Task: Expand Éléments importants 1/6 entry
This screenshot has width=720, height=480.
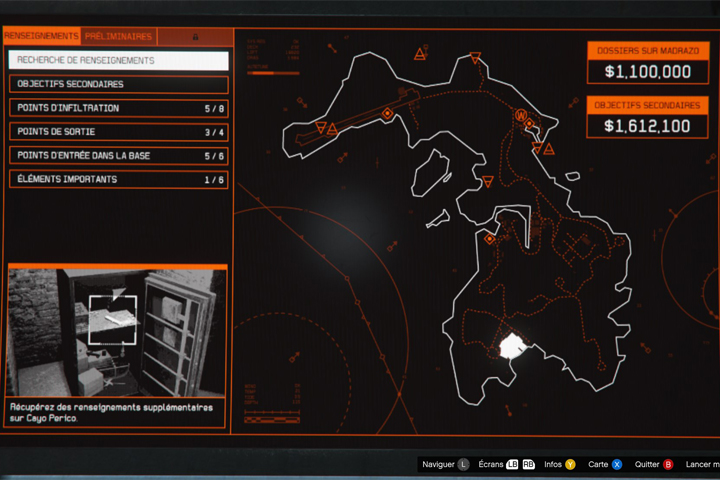Action: click(x=118, y=180)
